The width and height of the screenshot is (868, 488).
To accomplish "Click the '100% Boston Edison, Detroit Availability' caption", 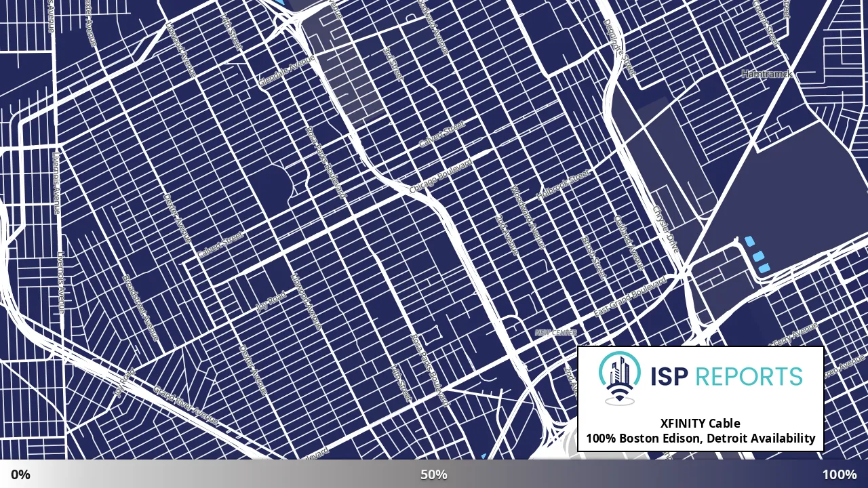I will click(701, 439).
